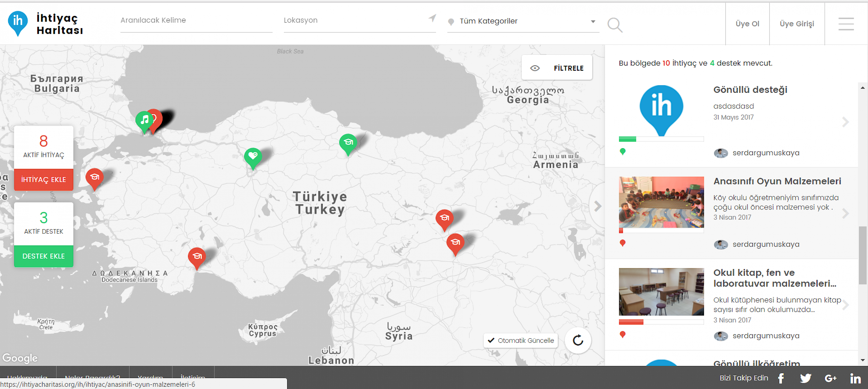Viewport: 868px width, 389px height.
Task: Click the map refresh circular arrow
Action: click(x=578, y=340)
